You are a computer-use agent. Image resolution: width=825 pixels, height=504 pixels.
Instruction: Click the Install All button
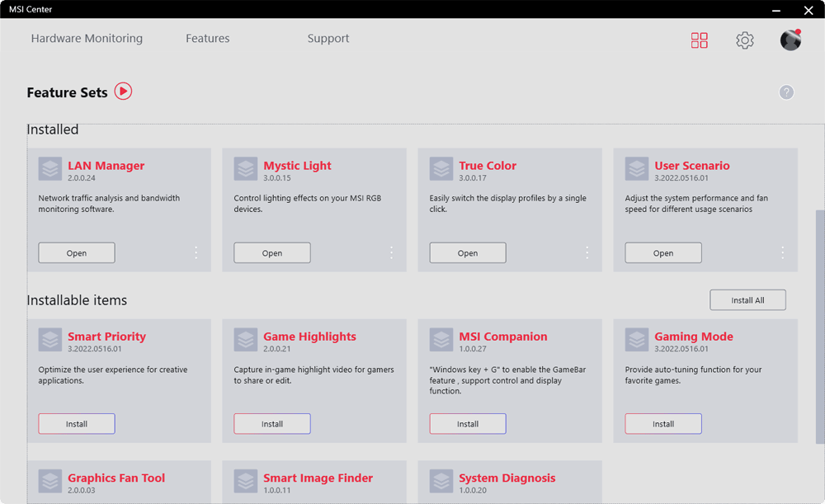(x=747, y=300)
